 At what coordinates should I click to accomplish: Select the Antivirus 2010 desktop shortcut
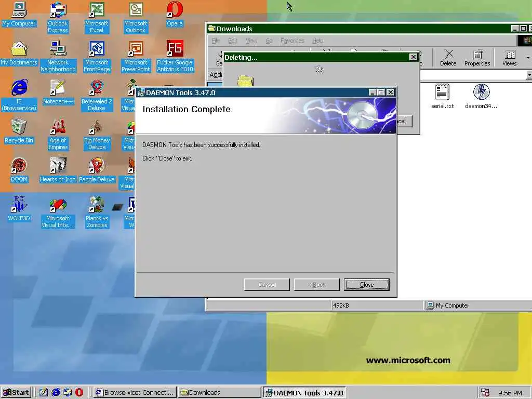pyautogui.click(x=175, y=57)
